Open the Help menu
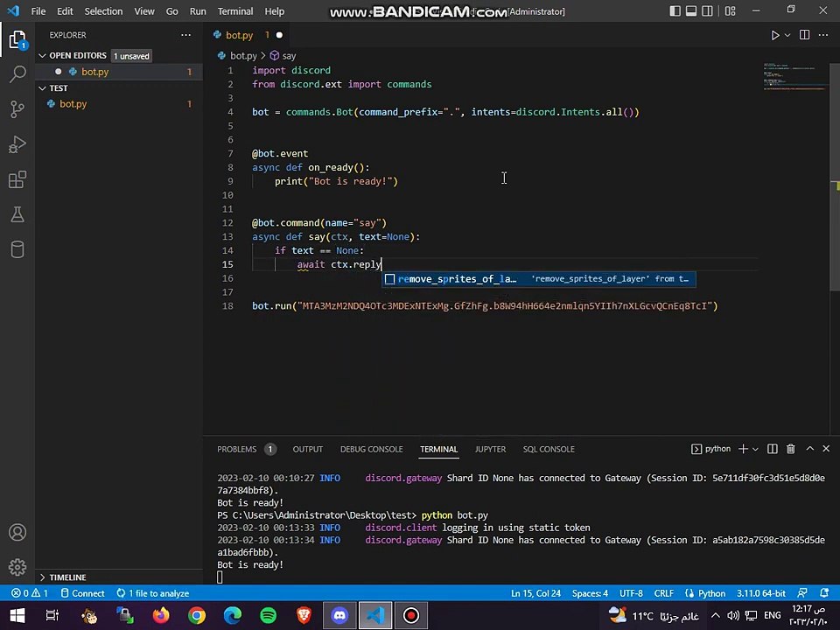 tap(274, 11)
